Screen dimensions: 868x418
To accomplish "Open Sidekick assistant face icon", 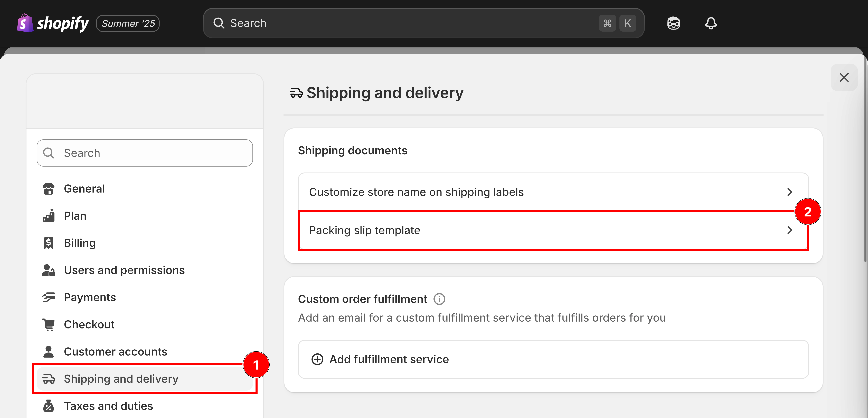I will point(673,23).
